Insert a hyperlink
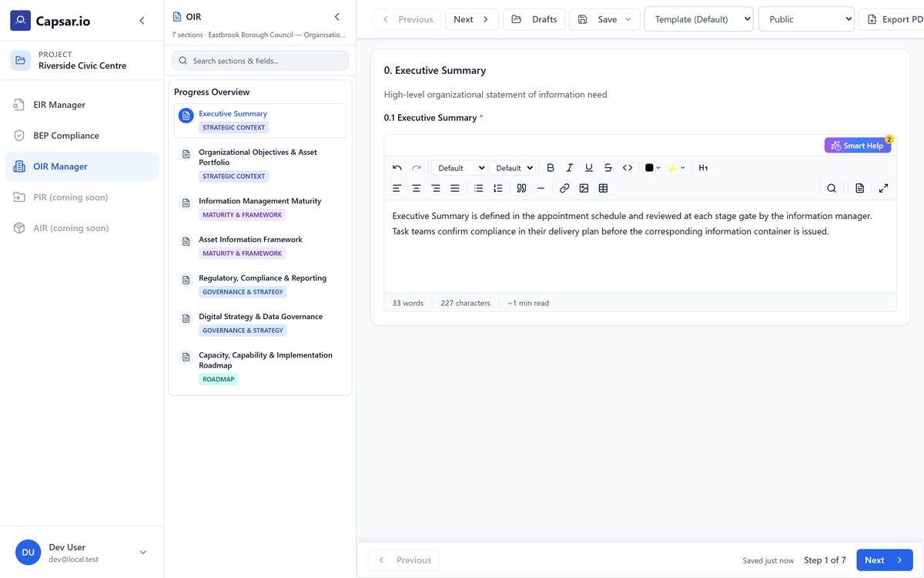 (x=564, y=188)
